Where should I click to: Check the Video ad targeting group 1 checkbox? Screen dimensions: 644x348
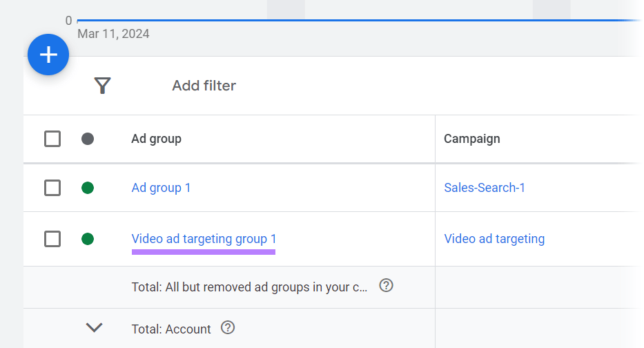(x=52, y=239)
